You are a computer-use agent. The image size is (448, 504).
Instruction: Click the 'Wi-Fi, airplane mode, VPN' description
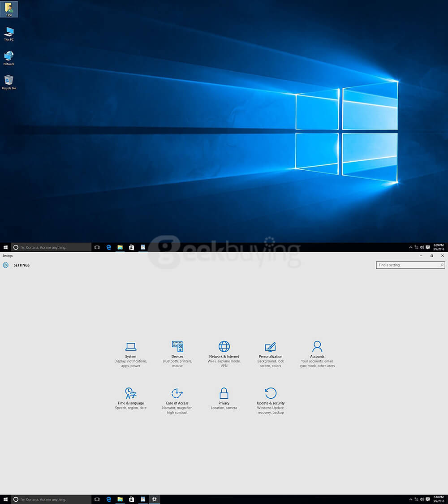(x=224, y=363)
